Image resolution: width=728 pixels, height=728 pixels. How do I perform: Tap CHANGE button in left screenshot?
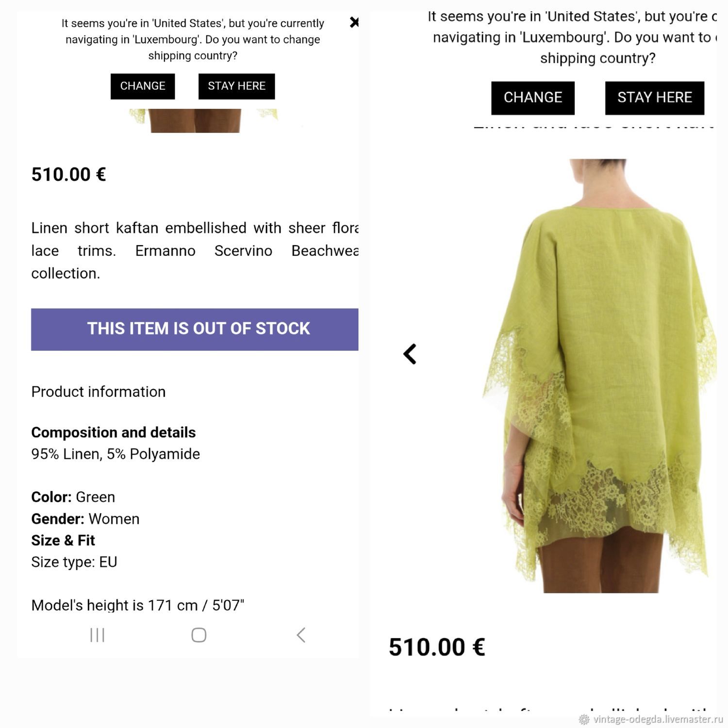[143, 86]
